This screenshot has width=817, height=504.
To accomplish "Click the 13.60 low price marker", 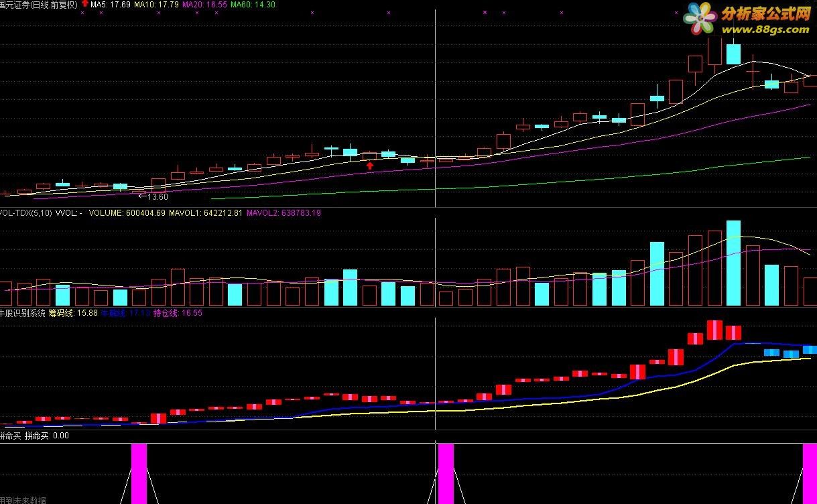I will (153, 197).
